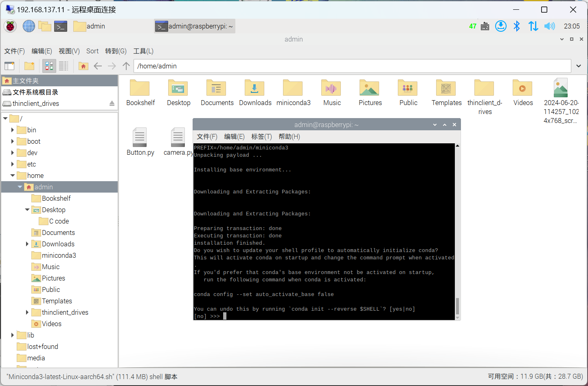Collapse the home folder tree node
This screenshot has height=386, width=588.
[x=13, y=175]
